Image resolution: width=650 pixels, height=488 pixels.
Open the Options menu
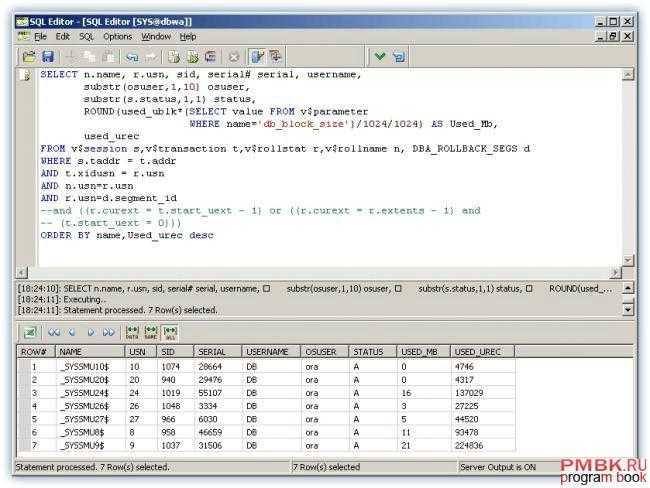pos(117,37)
